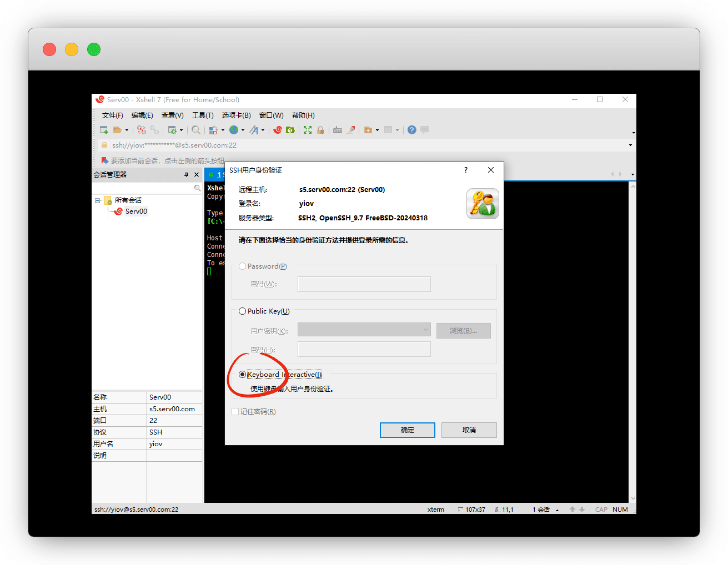This screenshot has height=565, width=728.
Task: Tick the 记住密码 remember password checkbox
Action: 235,412
